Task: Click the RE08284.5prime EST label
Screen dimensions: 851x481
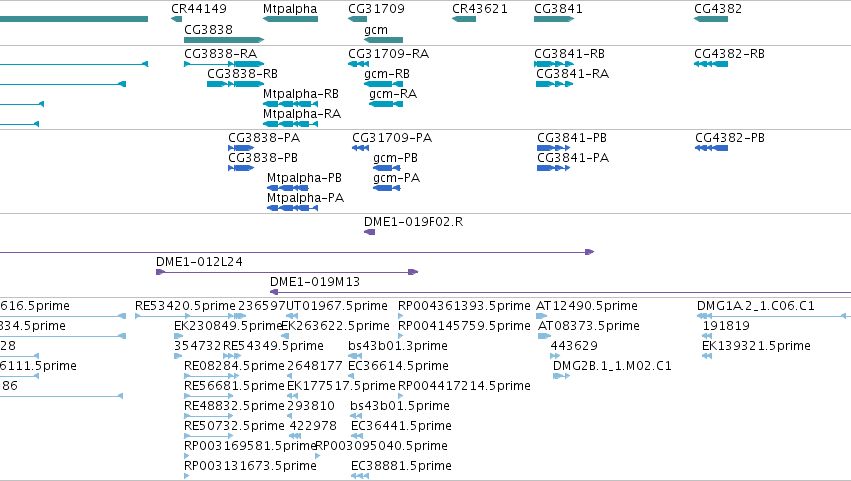Action: [234, 366]
